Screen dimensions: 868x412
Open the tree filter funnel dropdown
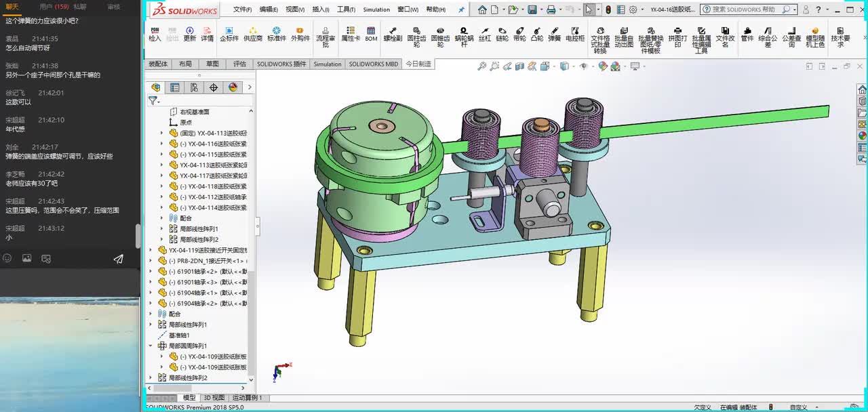pos(154,100)
